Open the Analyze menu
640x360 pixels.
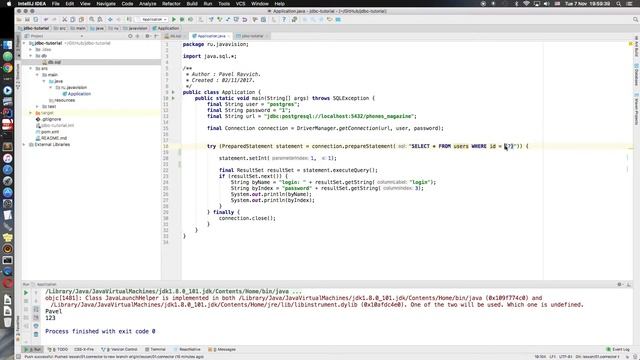click(148, 4)
